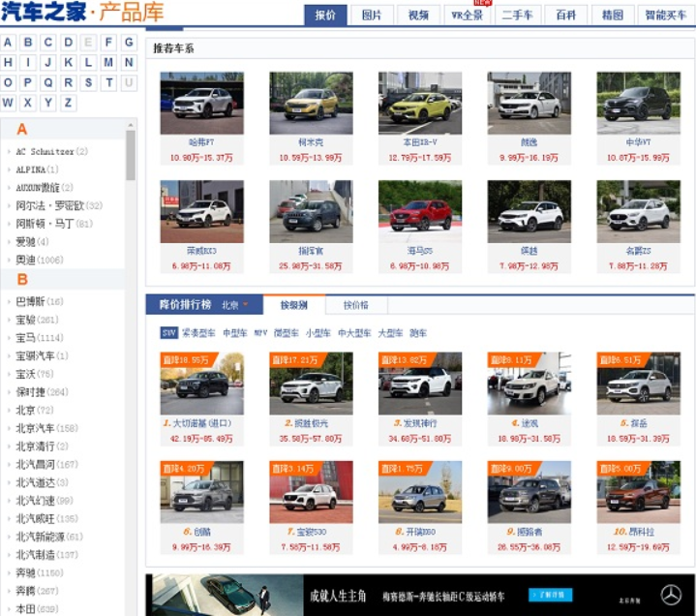The height and width of the screenshot is (616, 696).
Task: Open the 昂科拉 ranked photo
Action: 638,492
